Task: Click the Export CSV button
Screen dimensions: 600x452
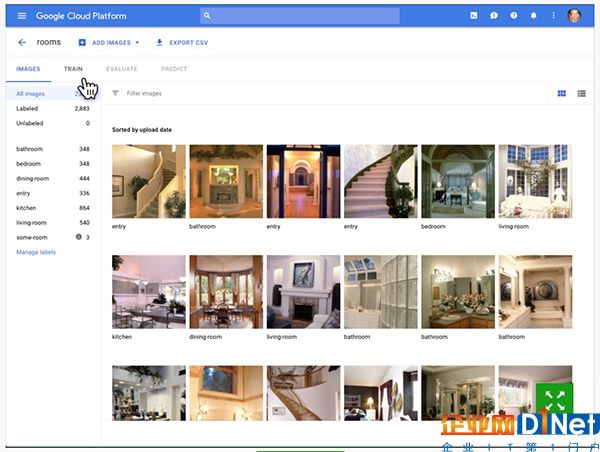Action: point(182,42)
